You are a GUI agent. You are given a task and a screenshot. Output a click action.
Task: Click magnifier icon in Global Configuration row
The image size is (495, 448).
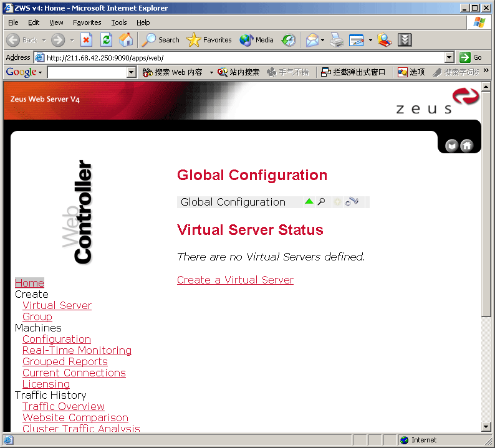pos(321,202)
